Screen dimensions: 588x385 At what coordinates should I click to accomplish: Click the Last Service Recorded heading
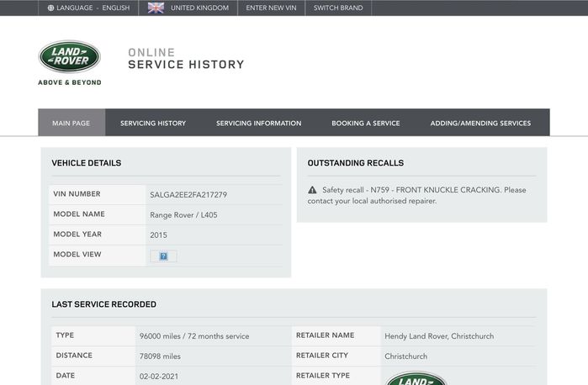pyautogui.click(x=103, y=304)
